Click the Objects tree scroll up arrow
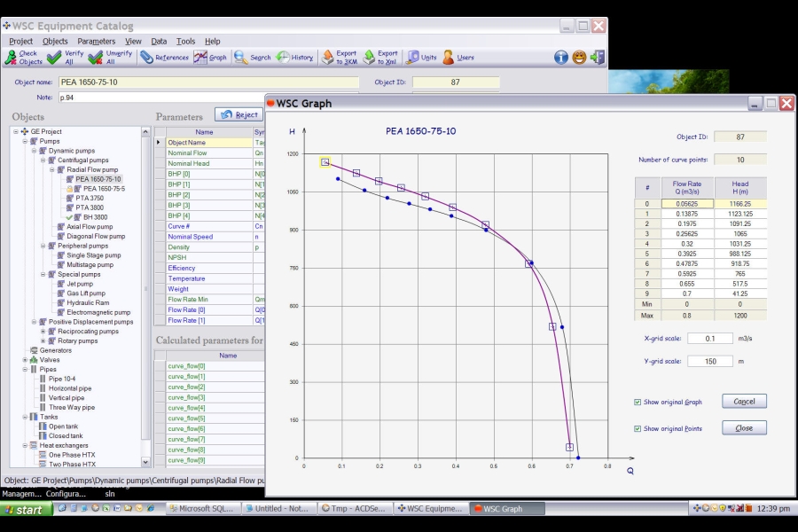 [x=145, y=131]
